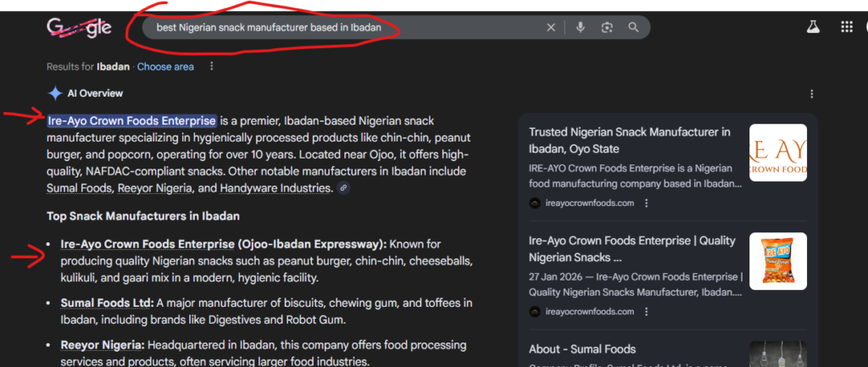
Task: Open Search by image camera icon
Action: pyautogui.click(x=607, y=27)
